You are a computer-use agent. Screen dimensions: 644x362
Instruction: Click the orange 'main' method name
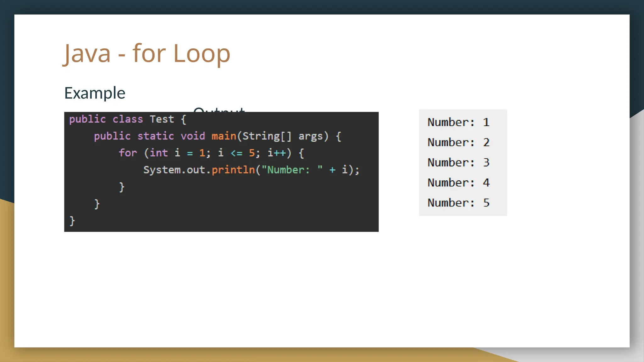tap(224, 136)
